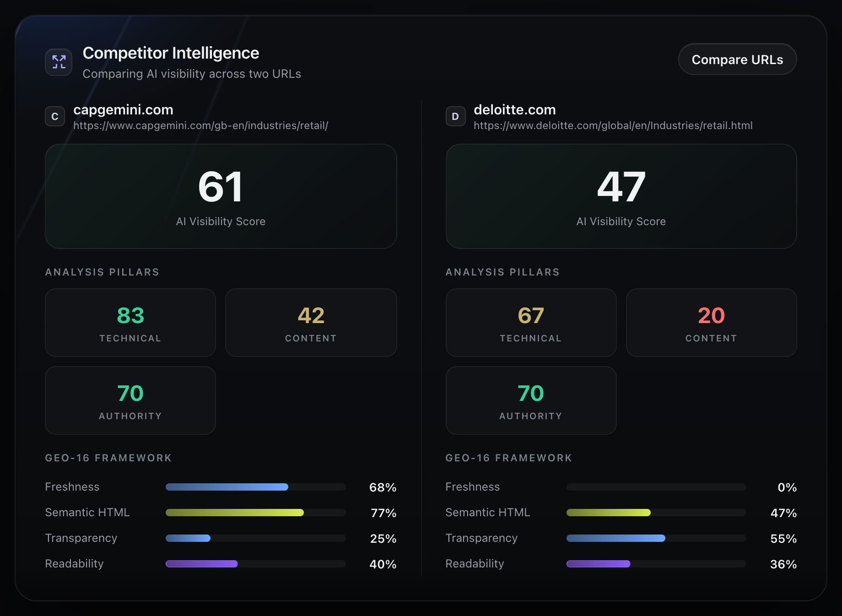Image resolution: width=842 pixels, height=616 pixels.
Task: Click deloitte's GEO-16 FRAMEWORK heading
Action: pyautogui.click(x=509, y=458)
